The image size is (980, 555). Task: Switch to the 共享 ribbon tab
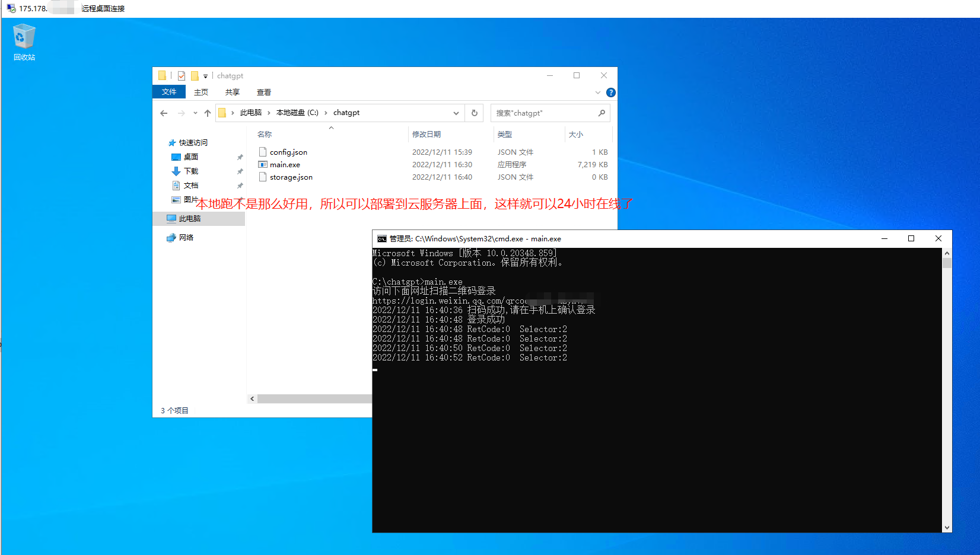(x=233, y=92)
